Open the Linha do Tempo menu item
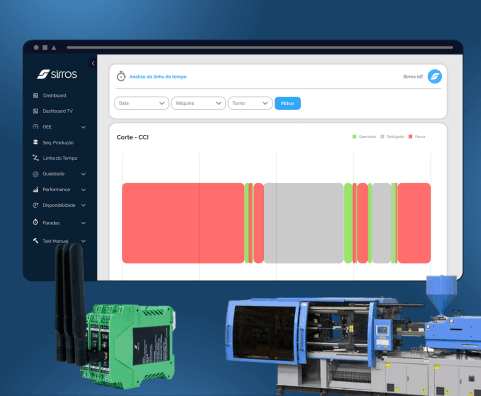Image resolution: width=481 pixels, height=396 pixels. [60, 158]
